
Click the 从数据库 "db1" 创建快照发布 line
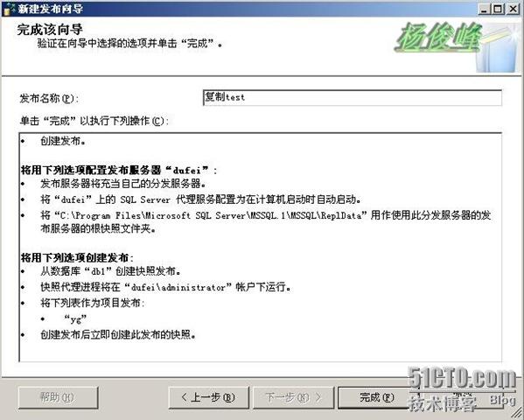click(x=110, y=271)
